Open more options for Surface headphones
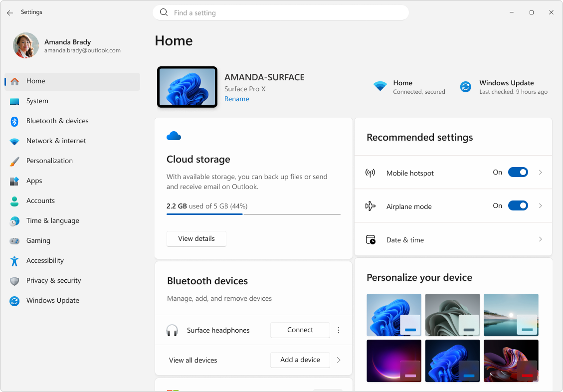The width and height of the screenshot is (563, 392). 339,330
